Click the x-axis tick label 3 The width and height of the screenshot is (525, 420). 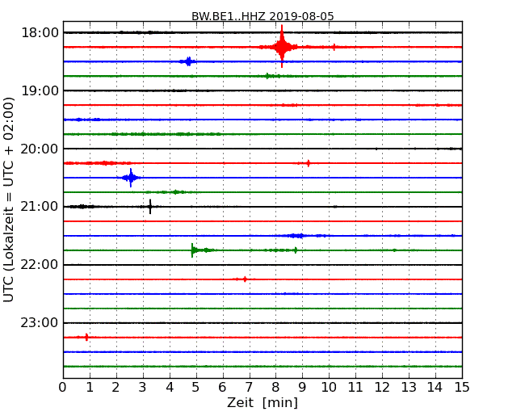pyautogui.click(x=143, y=387)
